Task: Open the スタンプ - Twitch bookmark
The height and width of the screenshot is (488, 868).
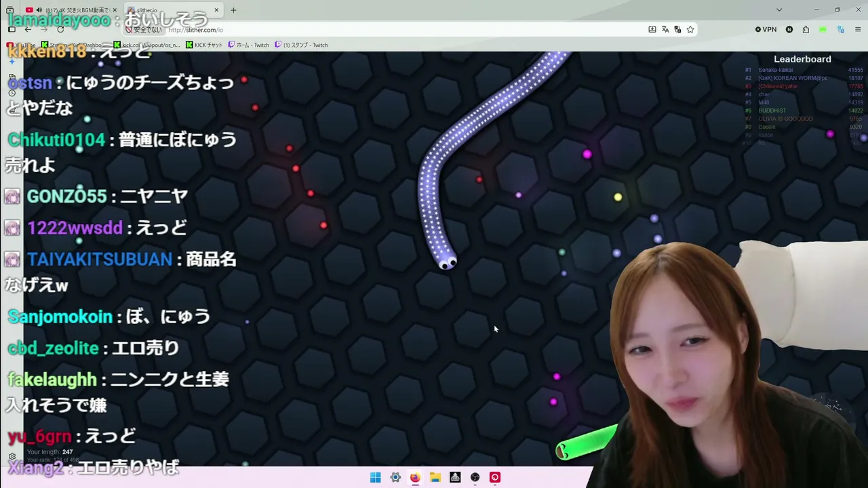Action: click(301, 45)
